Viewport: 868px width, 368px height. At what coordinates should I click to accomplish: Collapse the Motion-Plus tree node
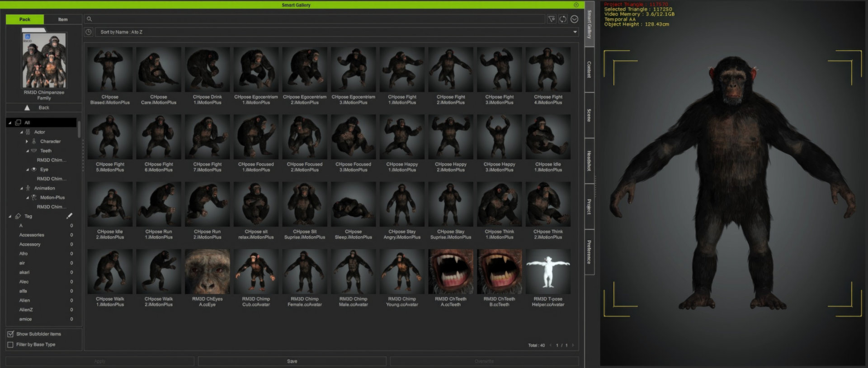point(27,198)
